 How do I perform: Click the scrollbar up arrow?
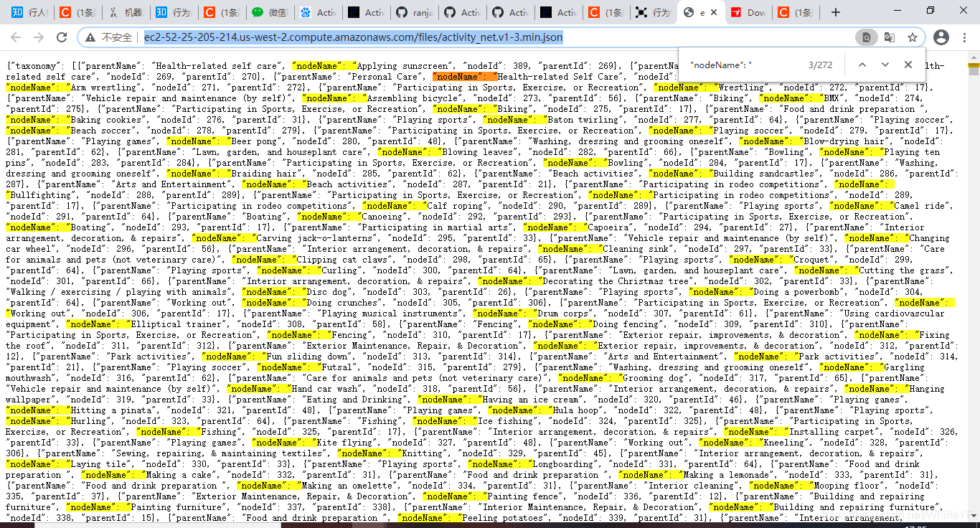[x=974, y=57]
